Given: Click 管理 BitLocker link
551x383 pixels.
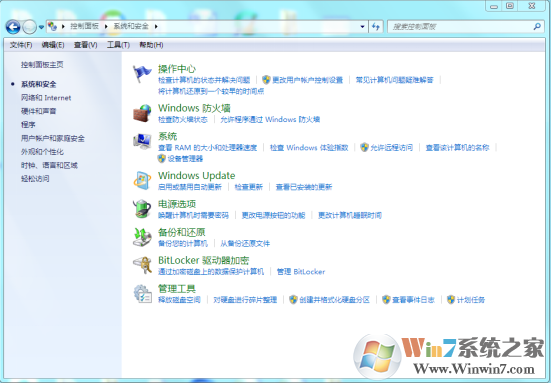Looking at the screenshot, I should click(x=301, y=272).
